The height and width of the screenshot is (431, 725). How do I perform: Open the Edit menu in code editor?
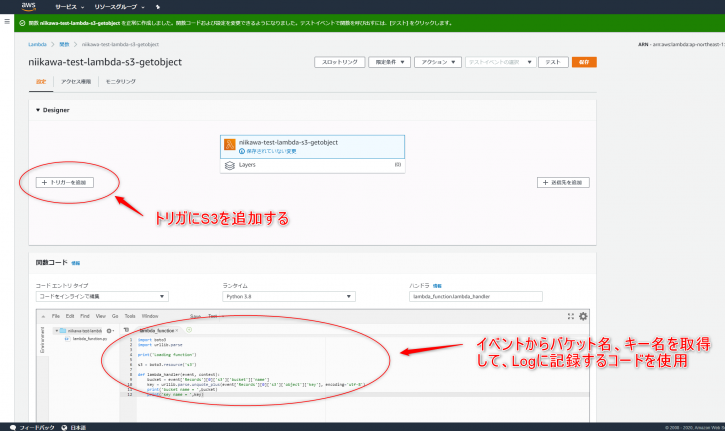(x=70, y=316)
